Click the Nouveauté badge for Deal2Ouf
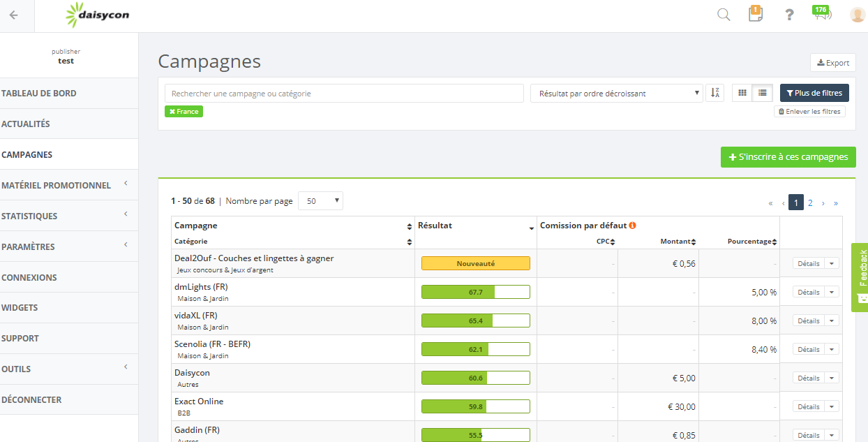This screenshot has height=442, width=868. (476, 263)
